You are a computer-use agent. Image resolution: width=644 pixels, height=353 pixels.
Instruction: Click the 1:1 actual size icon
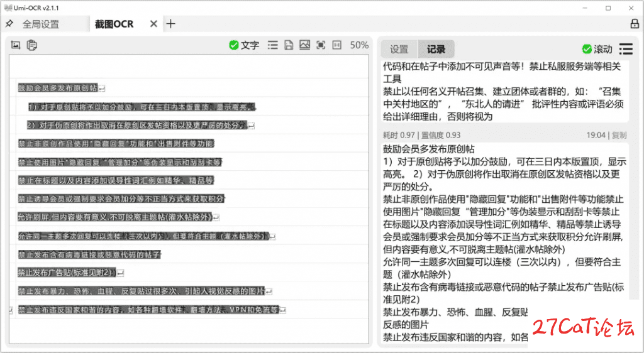pyautogui.click(x=337, y=45)
